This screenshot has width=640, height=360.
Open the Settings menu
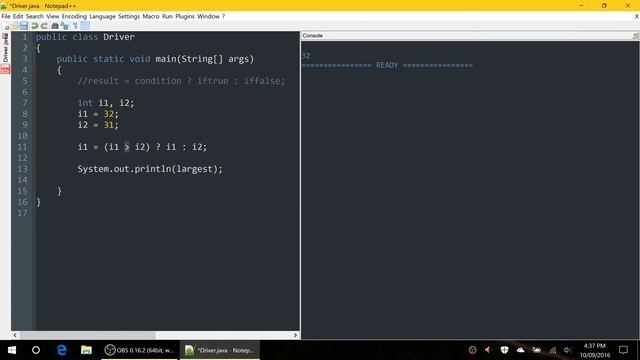pyautogui.click(x=129, y=16)
